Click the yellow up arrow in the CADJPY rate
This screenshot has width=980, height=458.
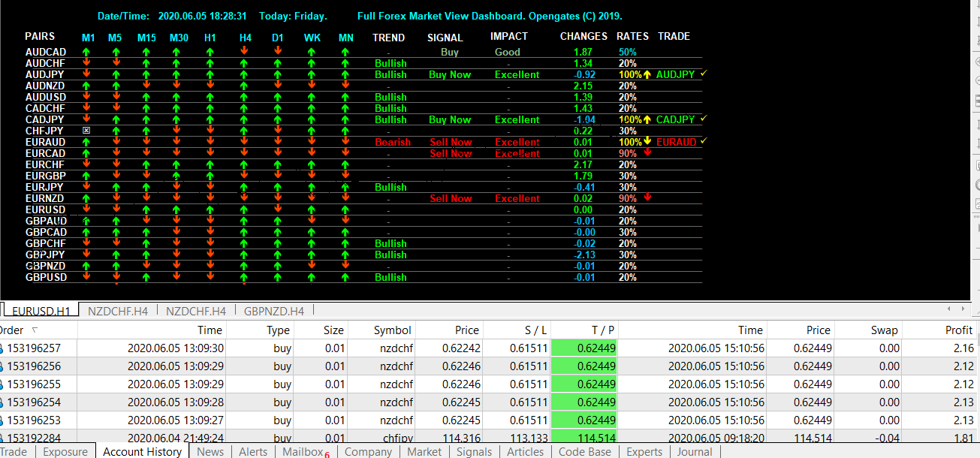pyautogui.click(x=647, y=119)
